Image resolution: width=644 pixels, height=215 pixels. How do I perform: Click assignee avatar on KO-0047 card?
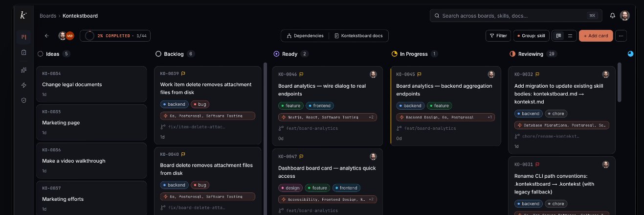(x=373, y=157)
